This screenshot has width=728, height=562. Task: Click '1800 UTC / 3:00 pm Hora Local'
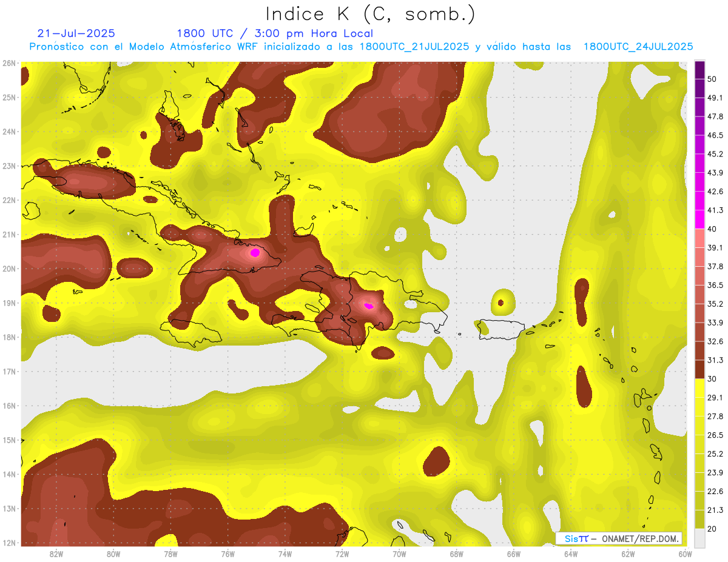click(275, 33)
